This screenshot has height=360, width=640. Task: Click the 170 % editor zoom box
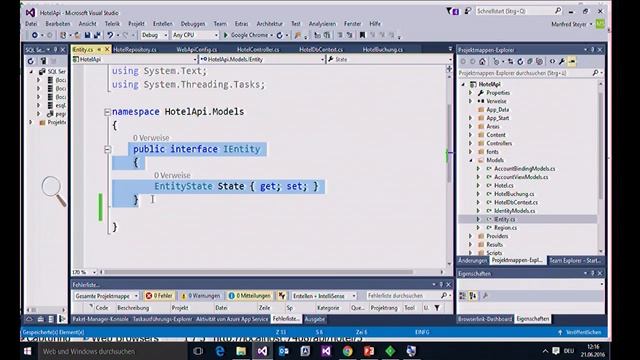point(84,272)
